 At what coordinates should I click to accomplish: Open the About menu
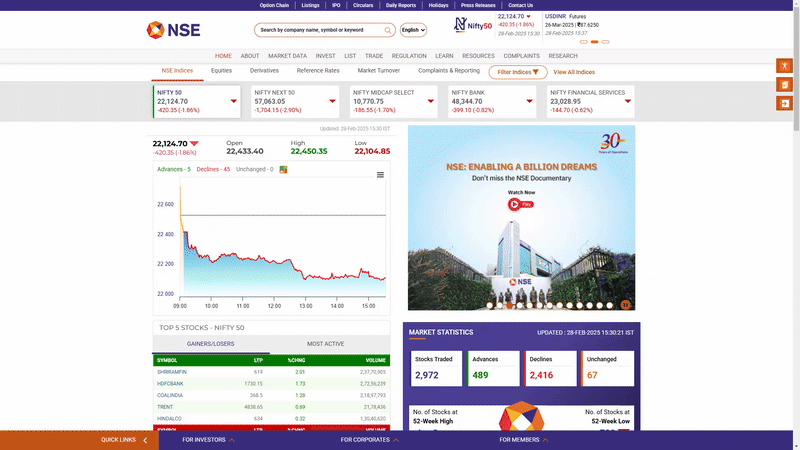pos(250,56)
